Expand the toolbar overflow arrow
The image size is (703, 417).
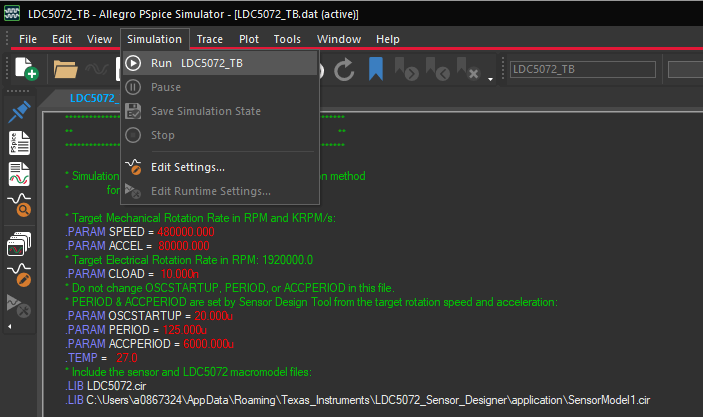[x=490, y=80]
